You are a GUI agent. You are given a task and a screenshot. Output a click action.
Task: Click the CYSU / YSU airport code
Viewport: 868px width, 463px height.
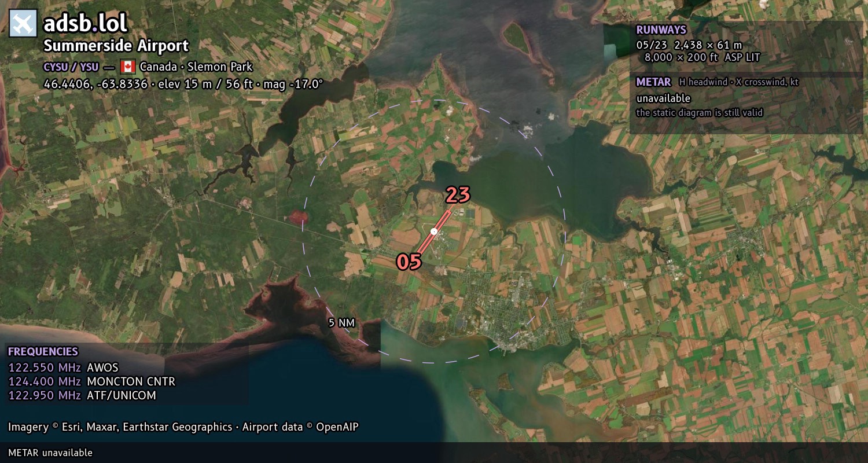point(71,67)
